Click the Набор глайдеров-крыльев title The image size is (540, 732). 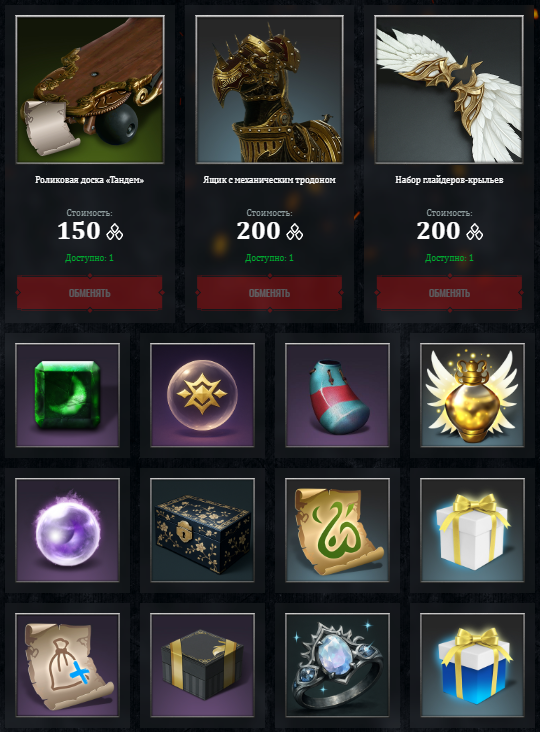tap(449, 180)
